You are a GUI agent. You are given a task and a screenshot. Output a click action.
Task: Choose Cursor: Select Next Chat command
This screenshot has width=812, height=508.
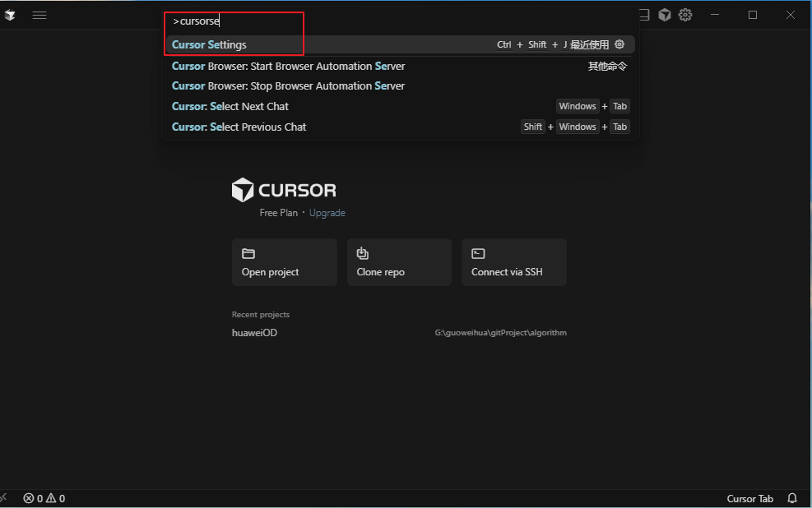[399, 106]
